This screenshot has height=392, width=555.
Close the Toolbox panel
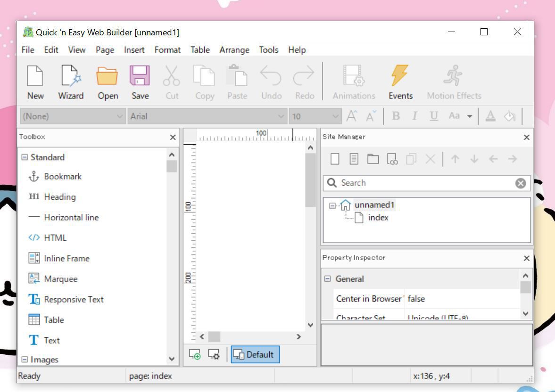[173, 137]
